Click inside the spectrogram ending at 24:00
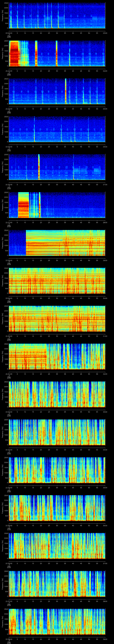114x644 pixels. click(57, 54)
